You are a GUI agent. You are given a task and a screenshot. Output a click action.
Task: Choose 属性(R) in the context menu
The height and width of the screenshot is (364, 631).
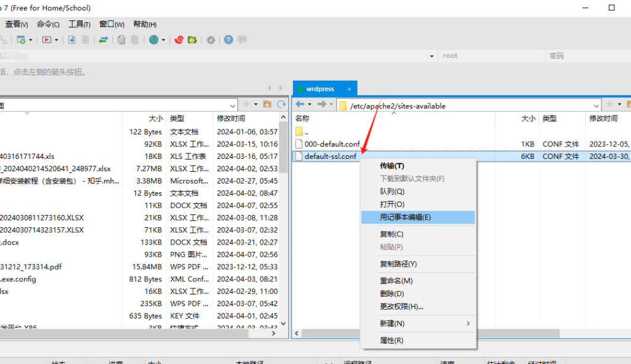(418, 340)
